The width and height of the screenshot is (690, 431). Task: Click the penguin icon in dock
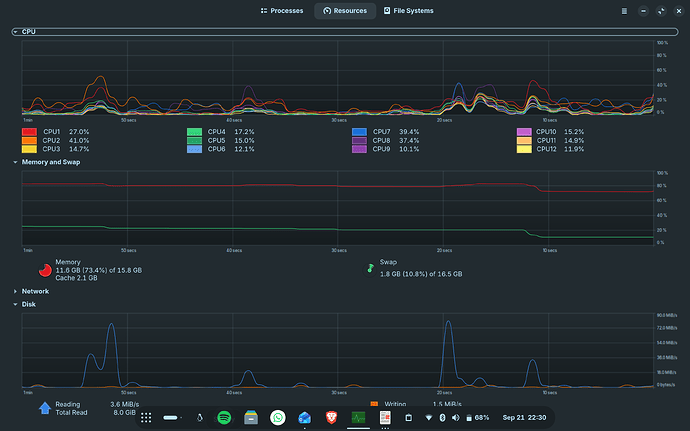tap(199, 417)
